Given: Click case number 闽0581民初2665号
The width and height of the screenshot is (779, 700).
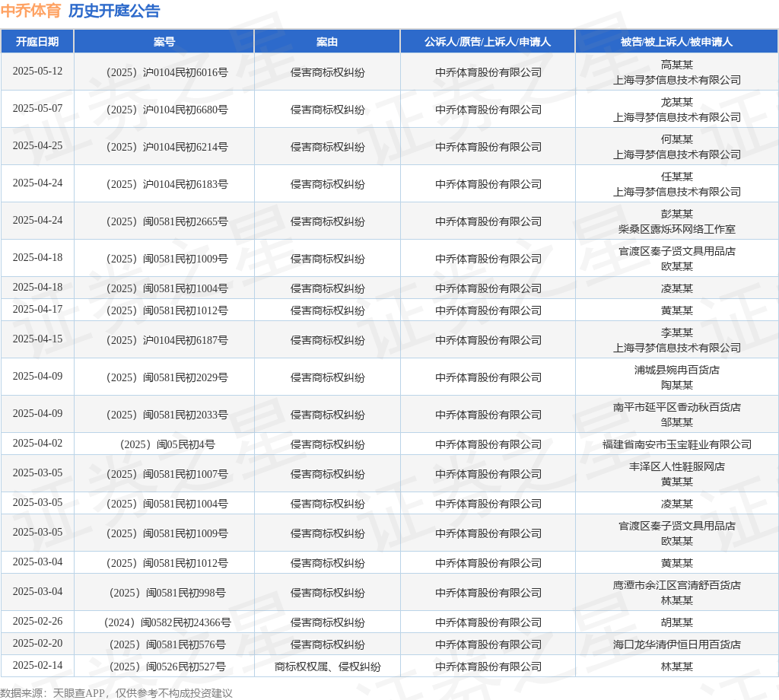Looking at the screenshot, I should tap(167, 221).
